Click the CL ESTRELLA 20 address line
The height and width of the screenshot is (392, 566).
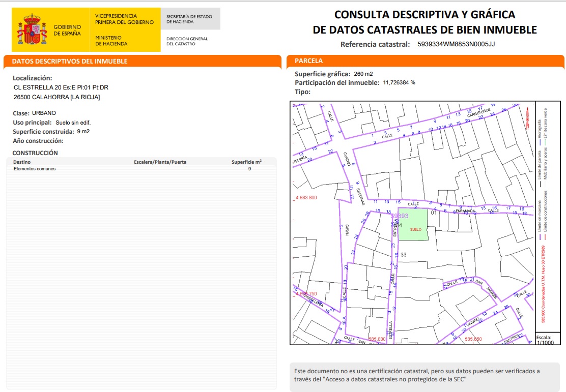[61, 87]
